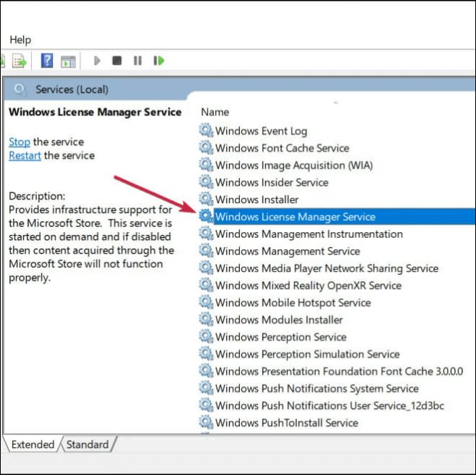The image size is (476, 475).
Task: Click gear icon of Windows Perception Service
Action: click(x=206, y=336)
